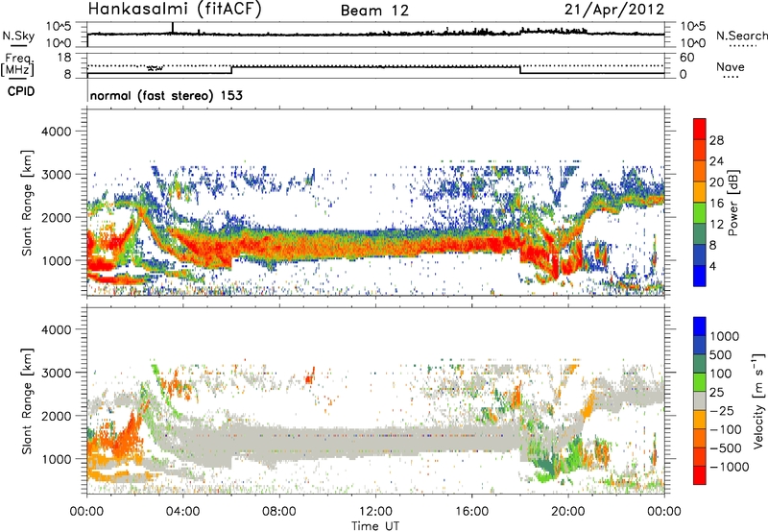Click the solid line sample under N.Sky
Screen dimensions: 768x532
pyautogui.click(x=18, y=46)
